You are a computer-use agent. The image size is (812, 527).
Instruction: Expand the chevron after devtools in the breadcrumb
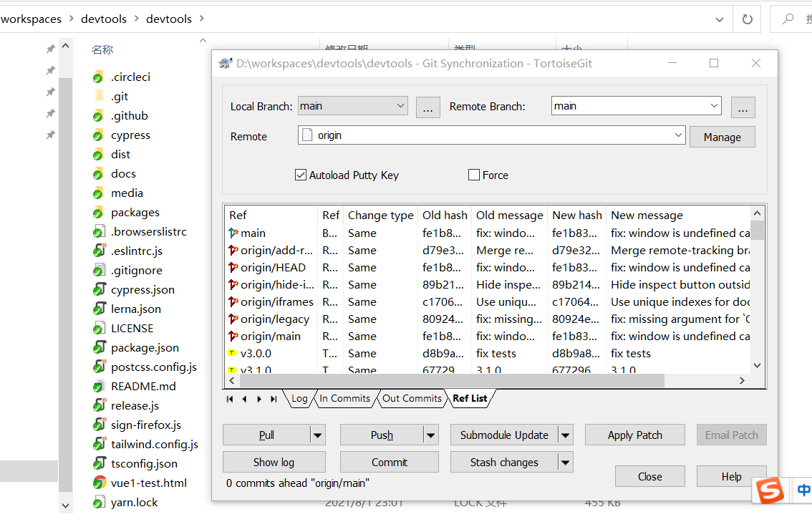201,19
